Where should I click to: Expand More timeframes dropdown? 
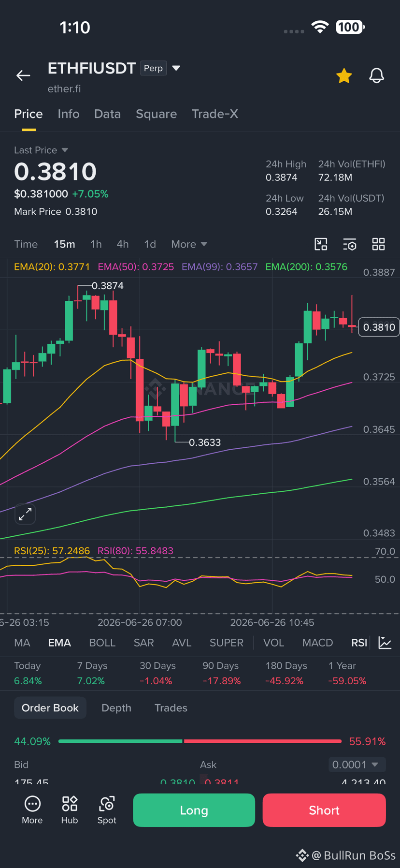(x=189, y=244)
